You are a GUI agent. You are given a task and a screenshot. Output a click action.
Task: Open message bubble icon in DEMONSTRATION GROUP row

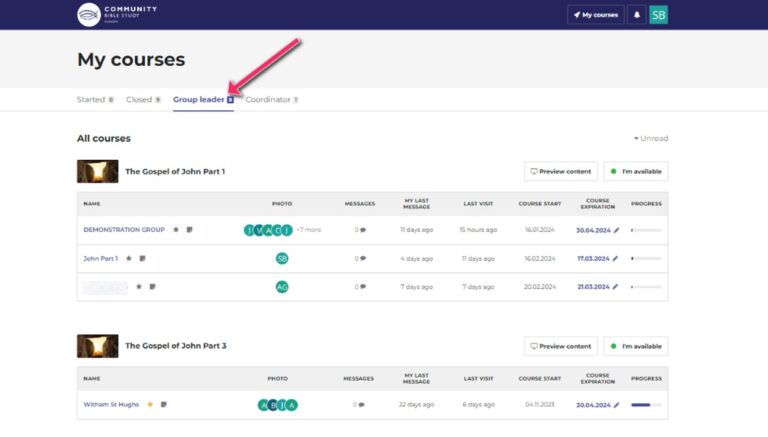363,230
